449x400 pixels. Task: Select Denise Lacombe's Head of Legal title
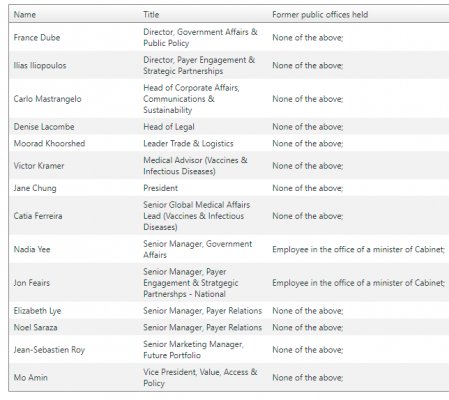tap(169, 127)
